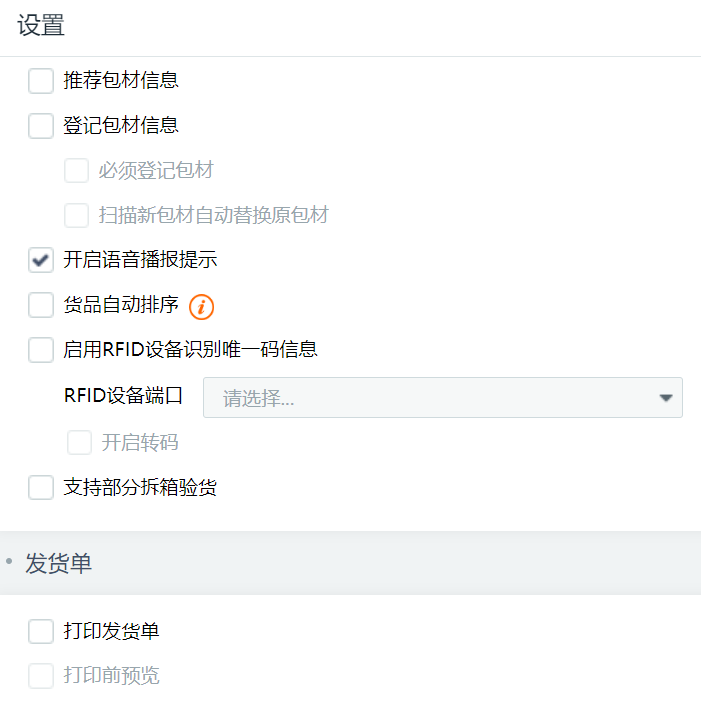Click the 支持部分拆箱验货 label text
The width and height of the screenshot is (701, 702).
tap(140, 487)
